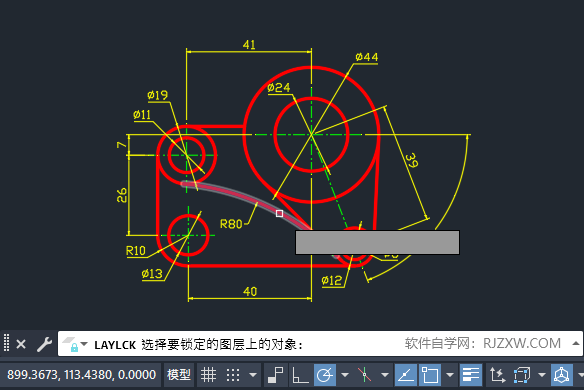Select the 40 dimension text
Image resolution: width=584 pixels, height=390 pixels.
250,291
